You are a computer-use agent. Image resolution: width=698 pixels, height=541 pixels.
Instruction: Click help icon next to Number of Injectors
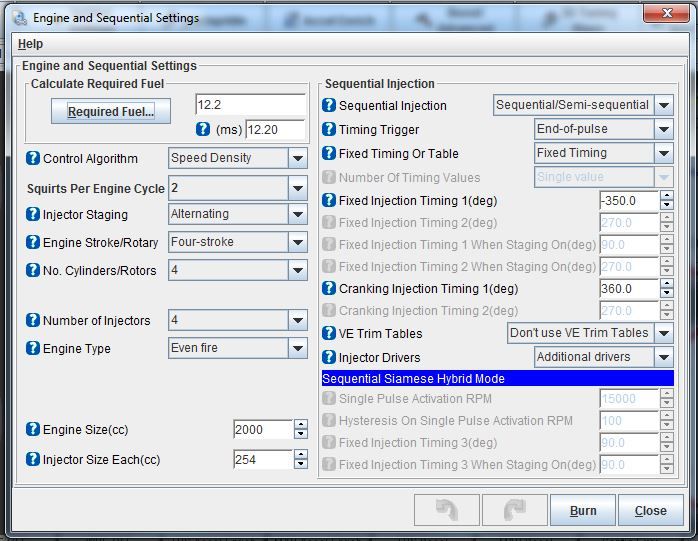[32, 320]
